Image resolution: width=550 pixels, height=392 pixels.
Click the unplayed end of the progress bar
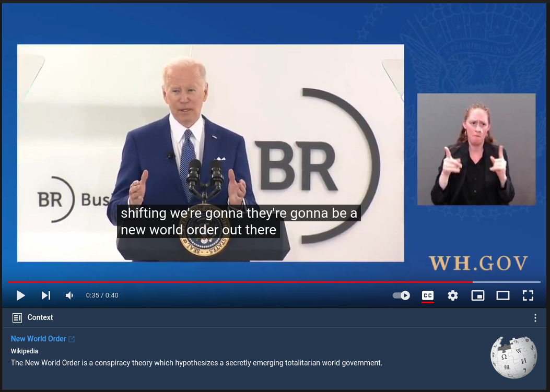(507, 282)
